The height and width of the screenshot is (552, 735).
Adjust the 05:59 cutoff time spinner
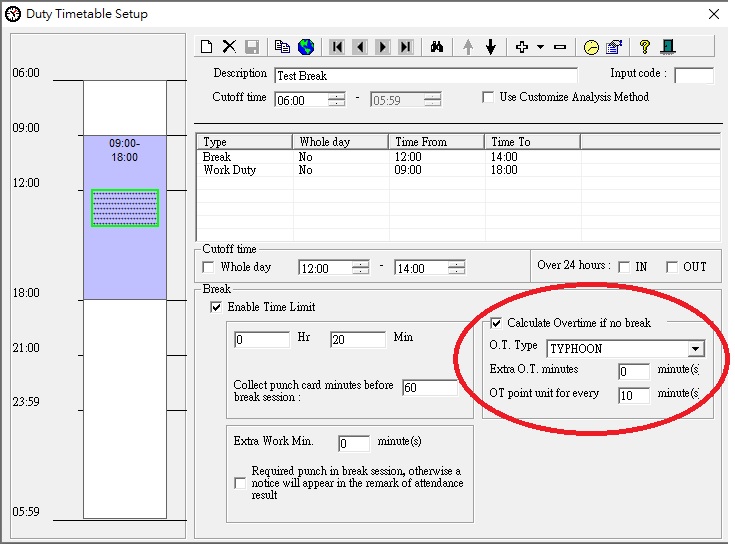click(x=432, y=100)
